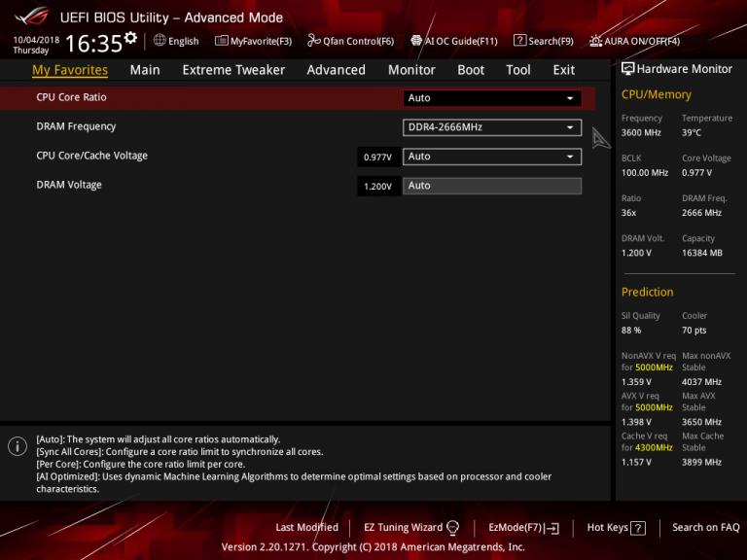Select the CPU Core Ratio row label
The height and width of the screenshot is (560, 747).
pyautogui.click(x=71, y=97)
